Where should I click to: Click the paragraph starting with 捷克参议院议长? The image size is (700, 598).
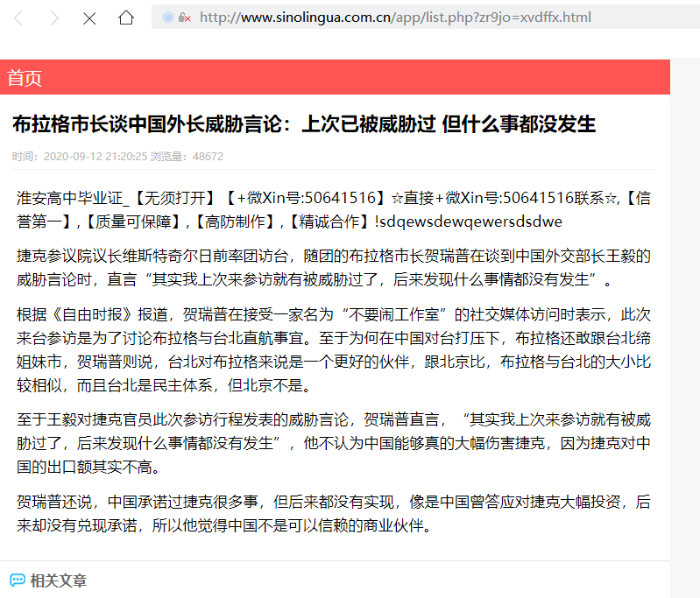pyautogui.click(x=334, y=268)
